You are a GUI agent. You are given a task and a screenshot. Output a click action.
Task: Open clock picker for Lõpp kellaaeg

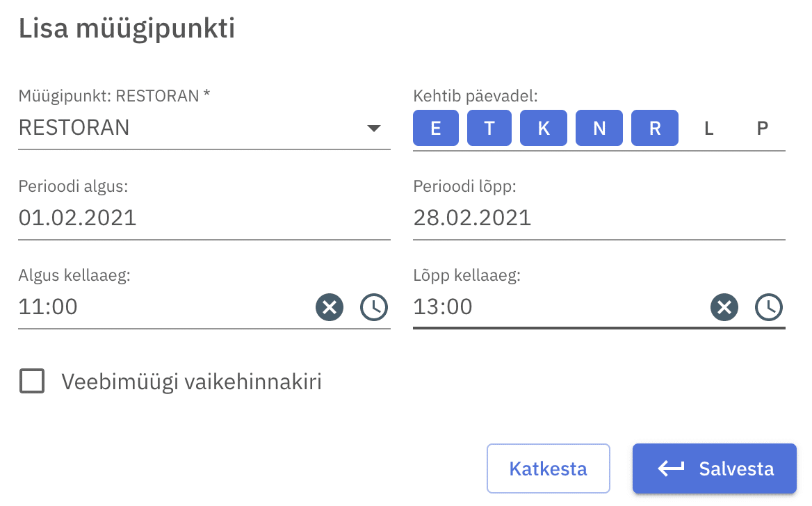point(769,307)
